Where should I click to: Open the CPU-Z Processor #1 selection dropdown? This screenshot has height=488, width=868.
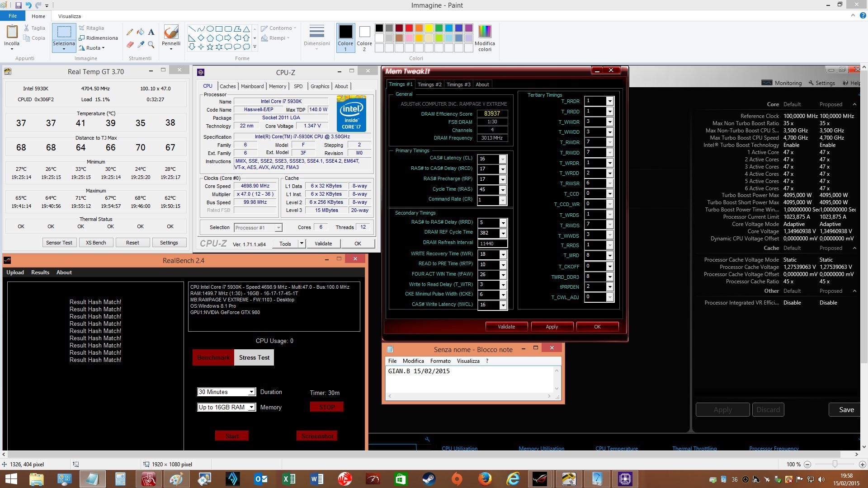pyautogui.click(x=278, y=228)
